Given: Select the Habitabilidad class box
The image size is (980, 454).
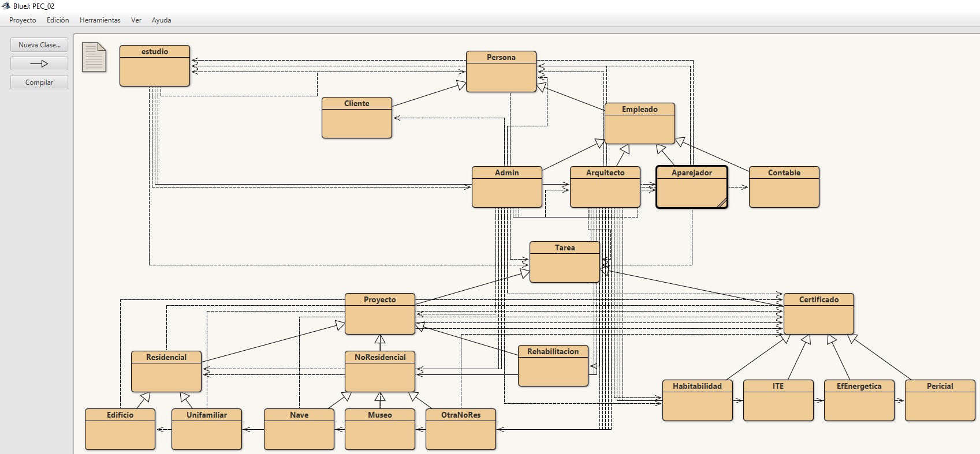Looking at the screenshot, I should pyautogui.click(x=698, y=400).
